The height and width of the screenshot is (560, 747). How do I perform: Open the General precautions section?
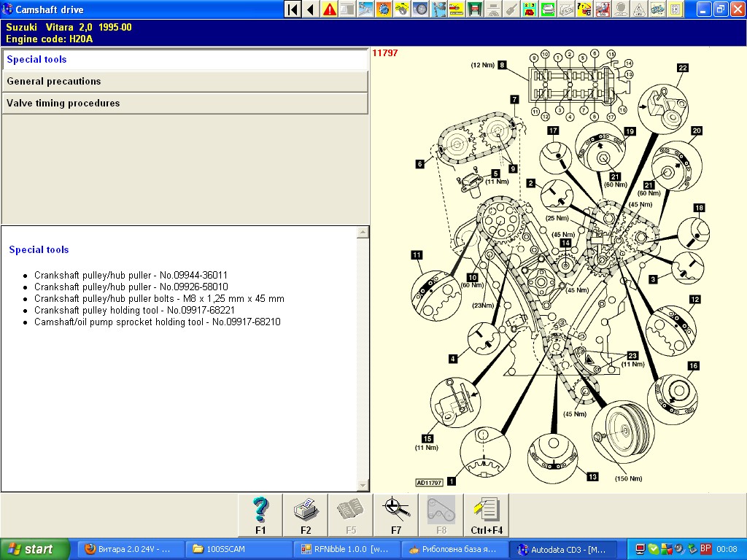click(x=184, y=82)
